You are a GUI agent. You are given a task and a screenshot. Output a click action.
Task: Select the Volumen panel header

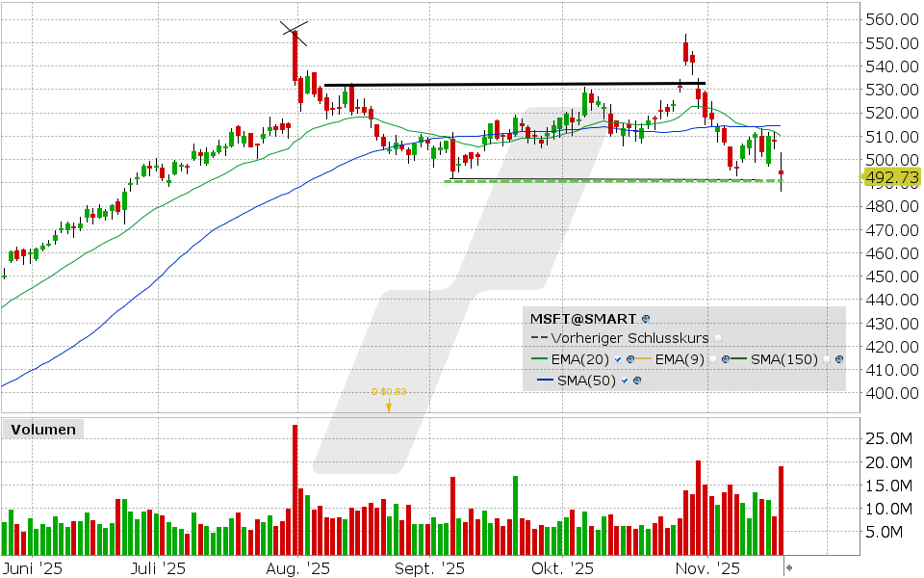coord(42,429)
